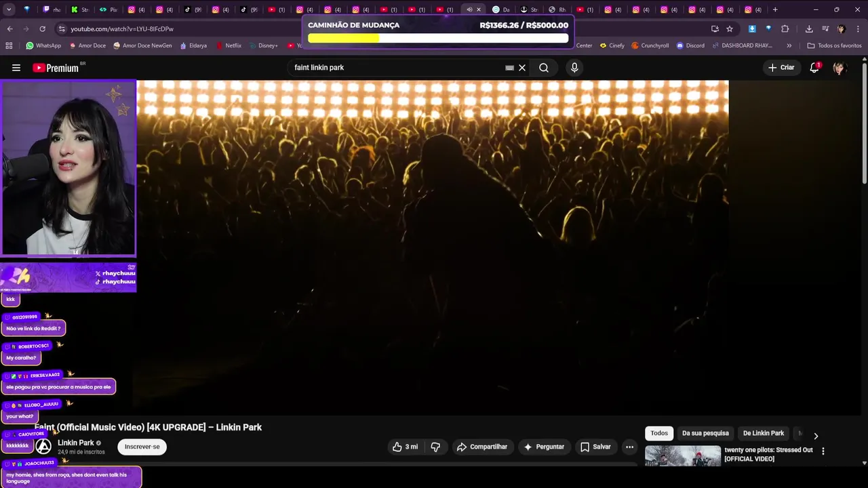Open the Eldarya bookmark

pyautogui.click(x=193, y=45)
